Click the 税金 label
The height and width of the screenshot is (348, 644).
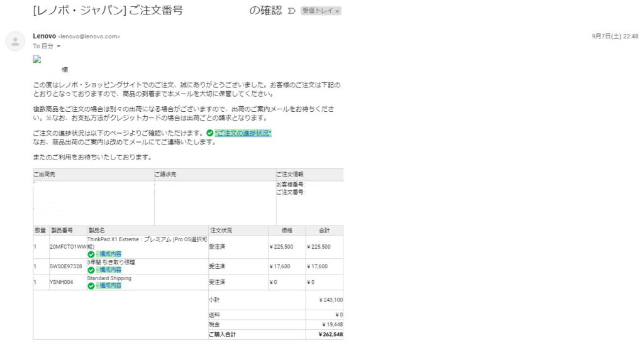214,324
